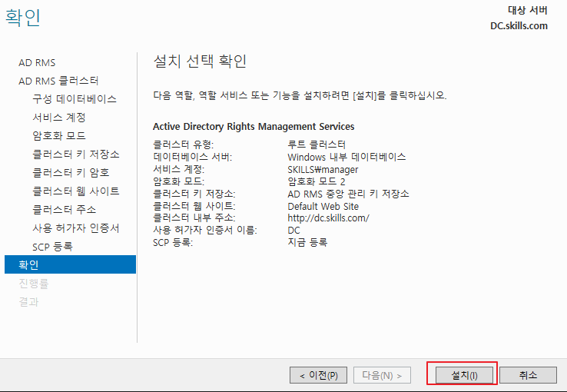
Task: Select the highlighted 확인 step
Action: click(70, 264)
